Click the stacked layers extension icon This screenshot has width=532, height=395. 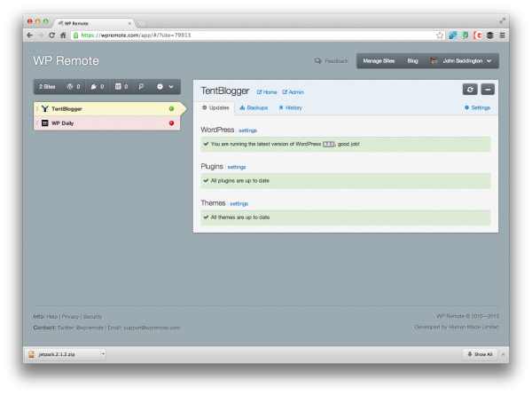click(x=490, y=36)
